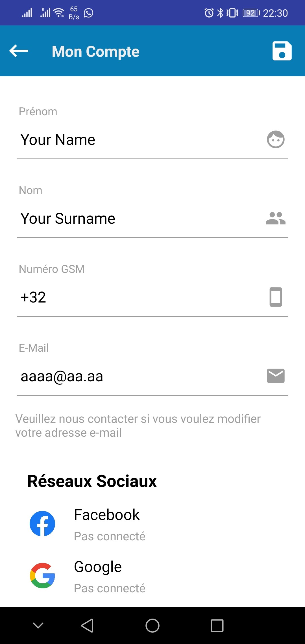Screen dimensions: 305x644
Task: Tap the back arrow in header
Action: (x=19, y=51)
